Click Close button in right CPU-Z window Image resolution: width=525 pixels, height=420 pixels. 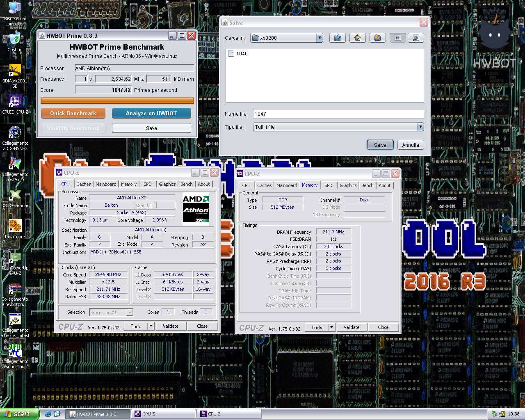tap(383, 327)
